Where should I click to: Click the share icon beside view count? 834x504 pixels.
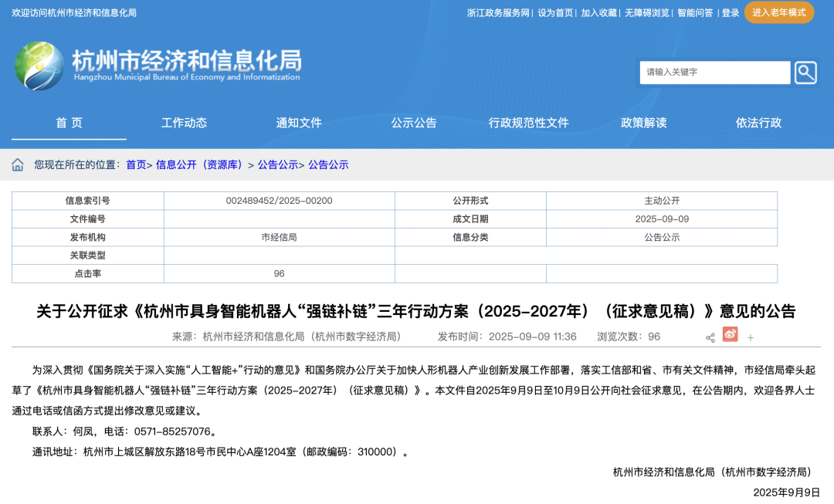click(710, 337)
